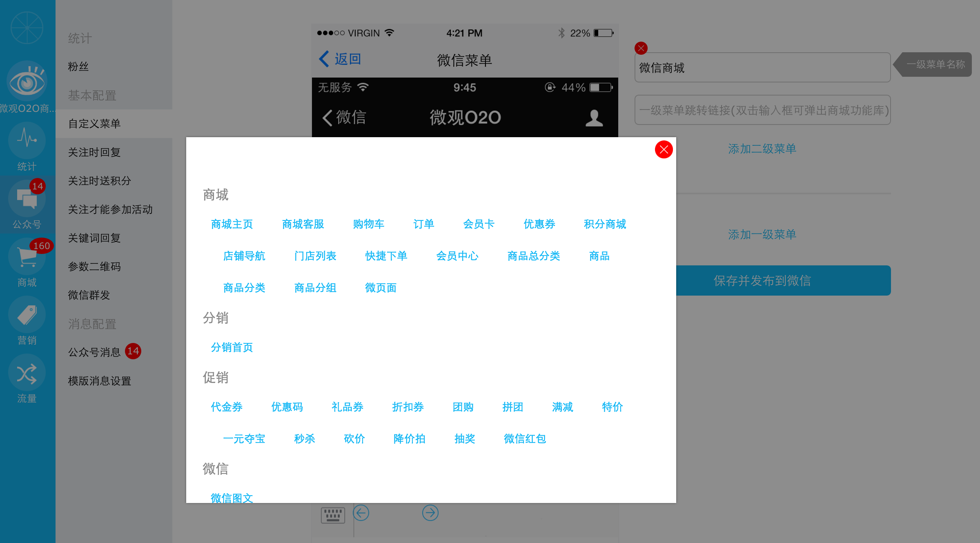The image size is (980, 543).
Task: Choose 会员卡 link
Action: tap(479, 224)
